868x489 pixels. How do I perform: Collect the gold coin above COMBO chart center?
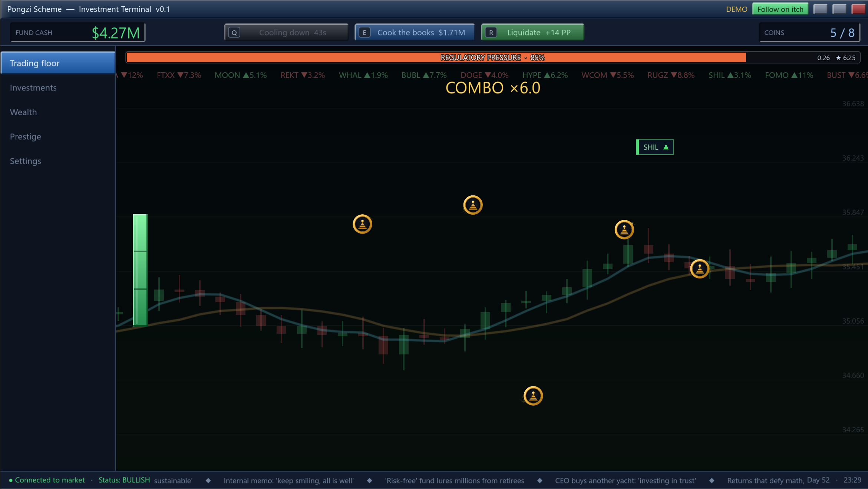tap(473, 205)
